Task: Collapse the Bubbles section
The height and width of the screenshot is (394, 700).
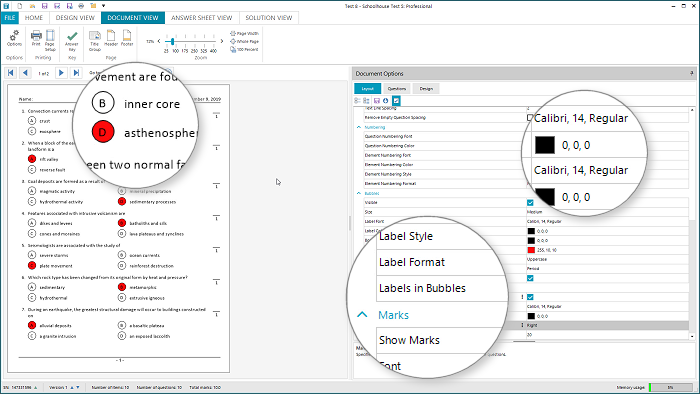Action: [x=359, y=193]
